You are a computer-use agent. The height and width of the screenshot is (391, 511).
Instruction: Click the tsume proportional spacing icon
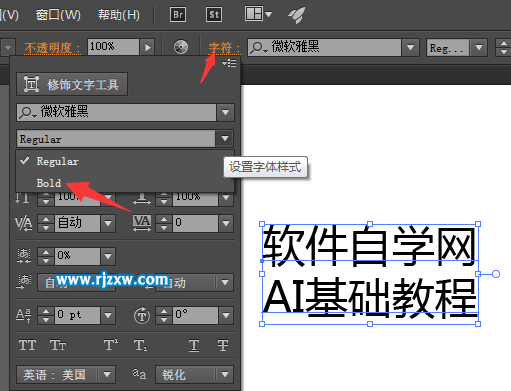click(24, 256)
